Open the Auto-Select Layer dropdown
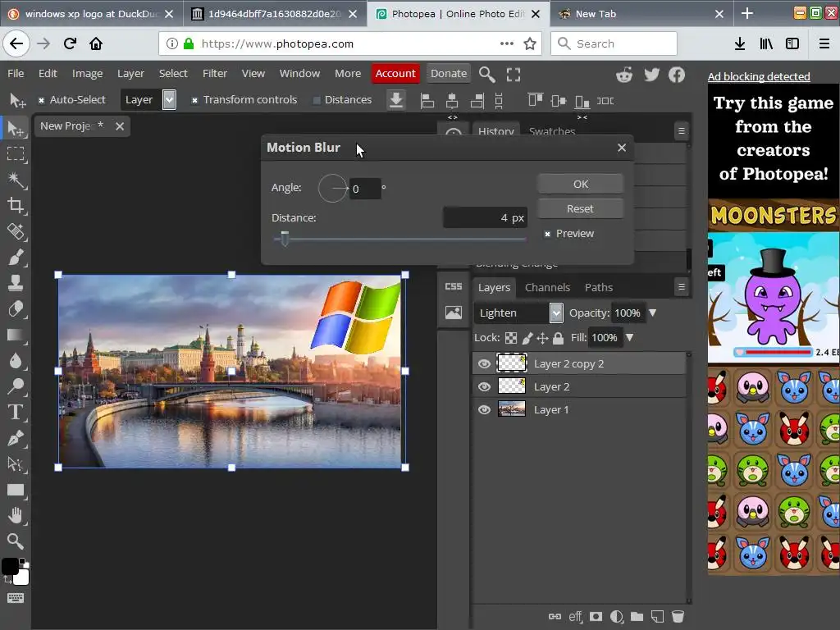The image size is (840, 630). tap(148, 99)
